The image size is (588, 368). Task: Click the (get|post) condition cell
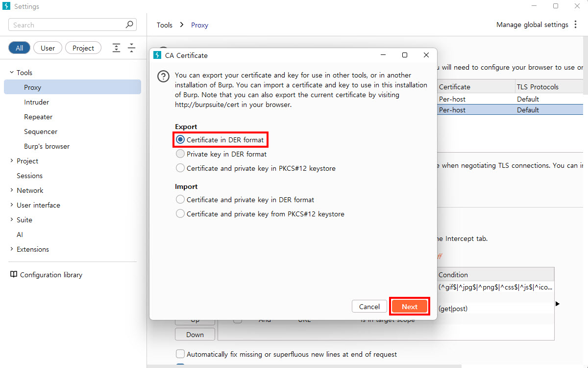pos(495,309)
